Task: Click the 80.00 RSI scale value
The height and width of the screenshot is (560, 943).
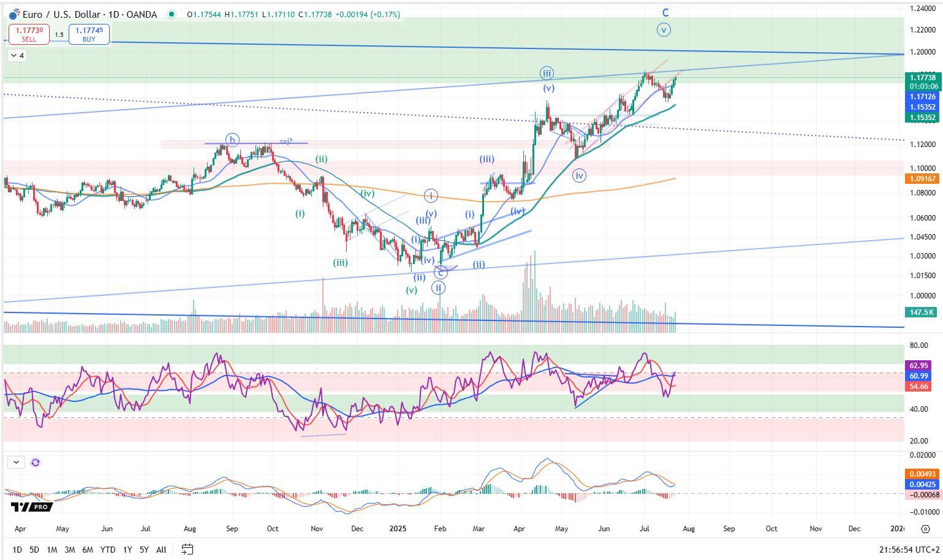Action: pyautogui.click(x=918, y=346)
